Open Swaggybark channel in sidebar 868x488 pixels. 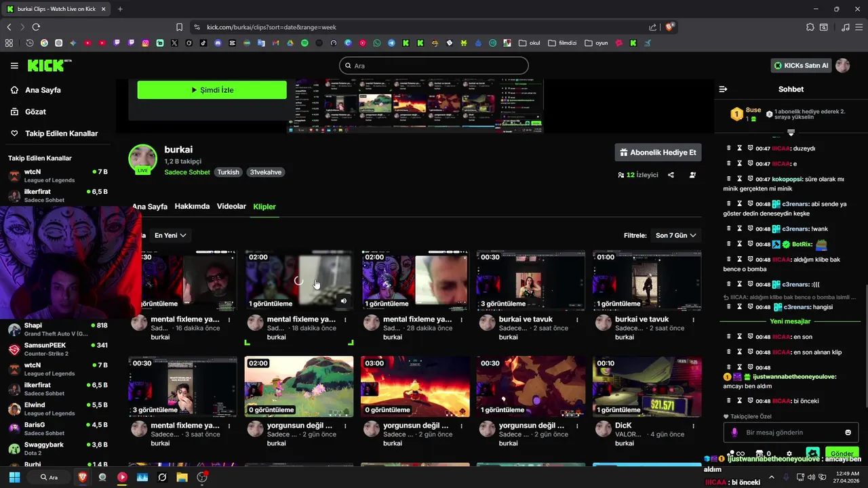58,449
